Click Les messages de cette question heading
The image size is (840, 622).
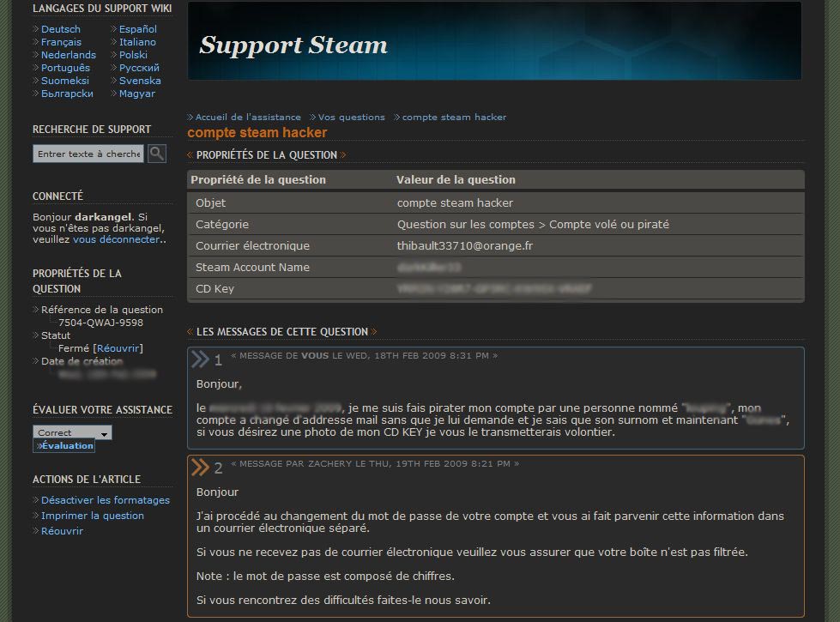(282, 332)
